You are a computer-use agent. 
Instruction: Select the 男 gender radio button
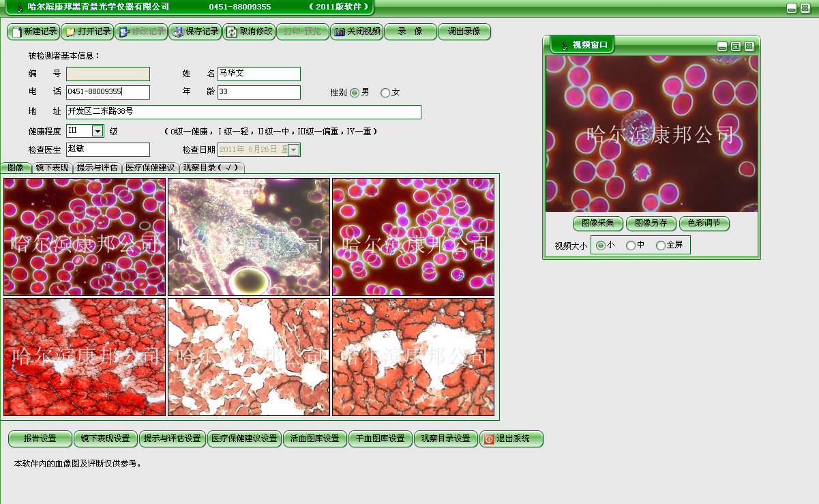pyautogui.click(x=355, y=93)
